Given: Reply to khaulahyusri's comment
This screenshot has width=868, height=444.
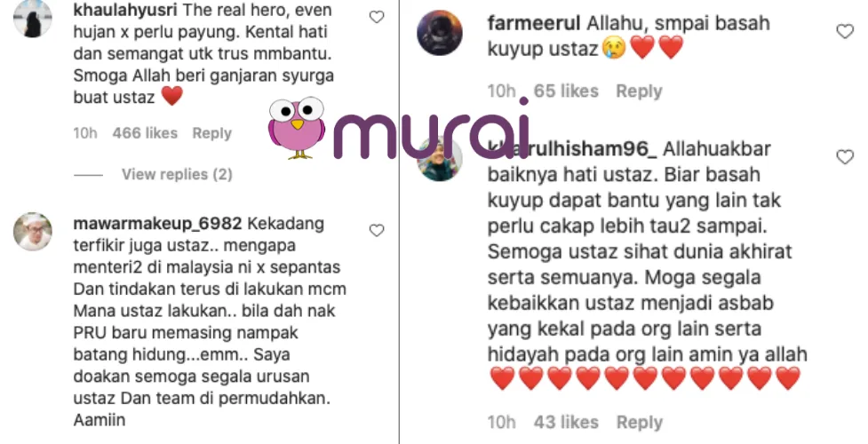Looking at the screenshot, I should point(212,133).
